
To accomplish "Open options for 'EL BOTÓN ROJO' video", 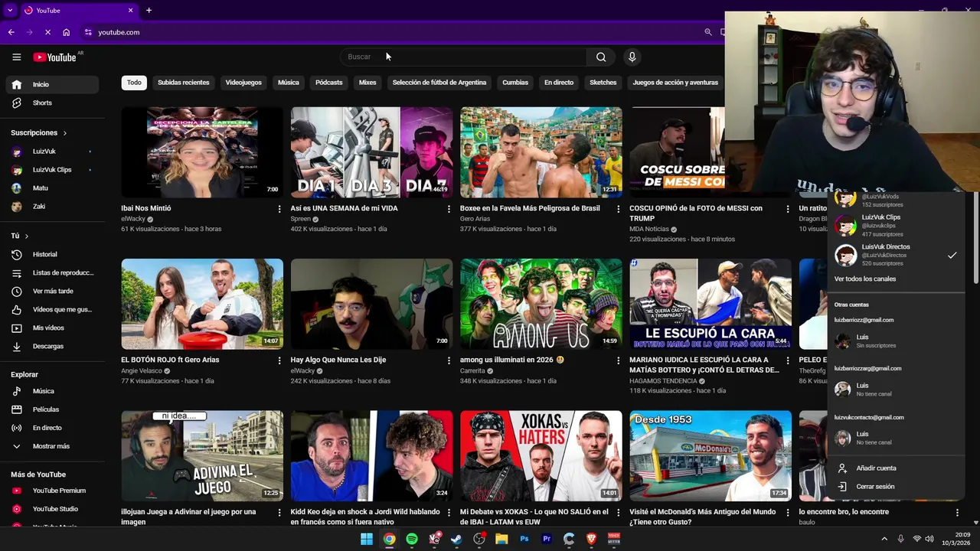I will click(279, 360).
